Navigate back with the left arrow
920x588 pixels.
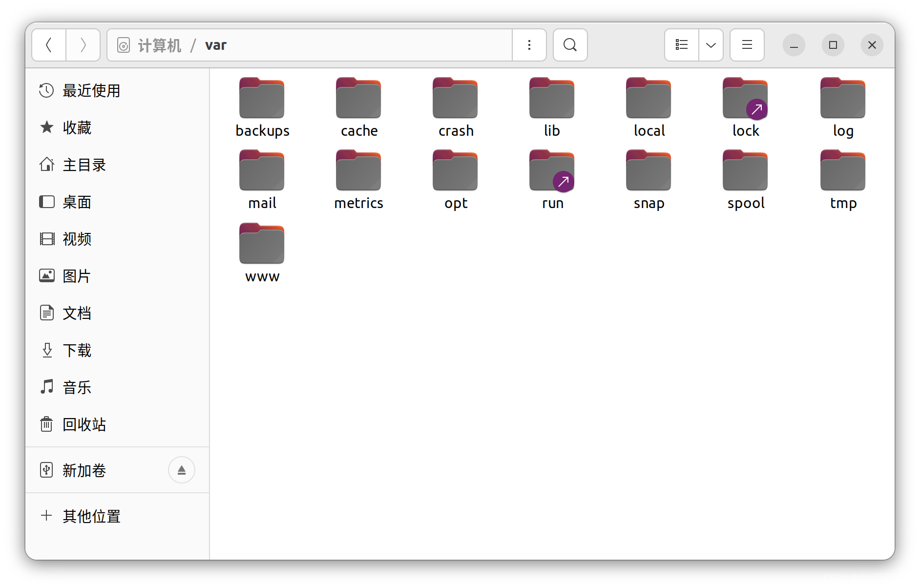pos(48,45)
